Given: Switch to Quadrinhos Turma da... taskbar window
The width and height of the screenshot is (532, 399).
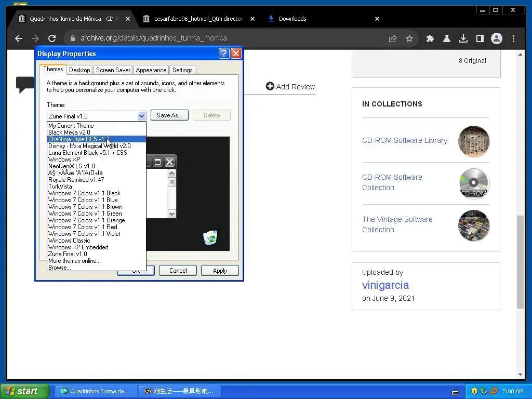Looking at the screenshot, I should (97, 391).
